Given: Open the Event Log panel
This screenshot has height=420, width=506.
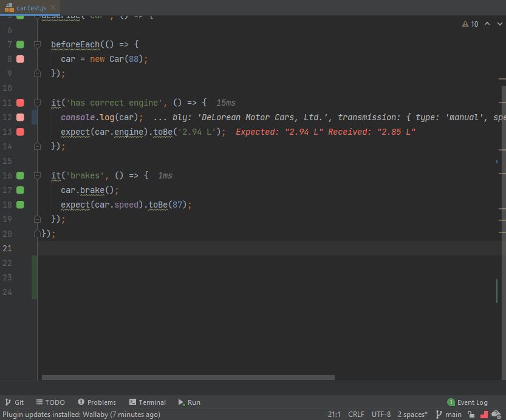Looking at the screenshot, I should pyautogui.click(x=467, y=402).
